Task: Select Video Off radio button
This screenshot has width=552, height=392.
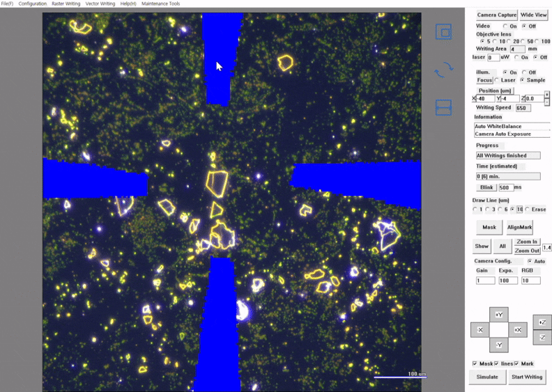Action: click(524, 26)
